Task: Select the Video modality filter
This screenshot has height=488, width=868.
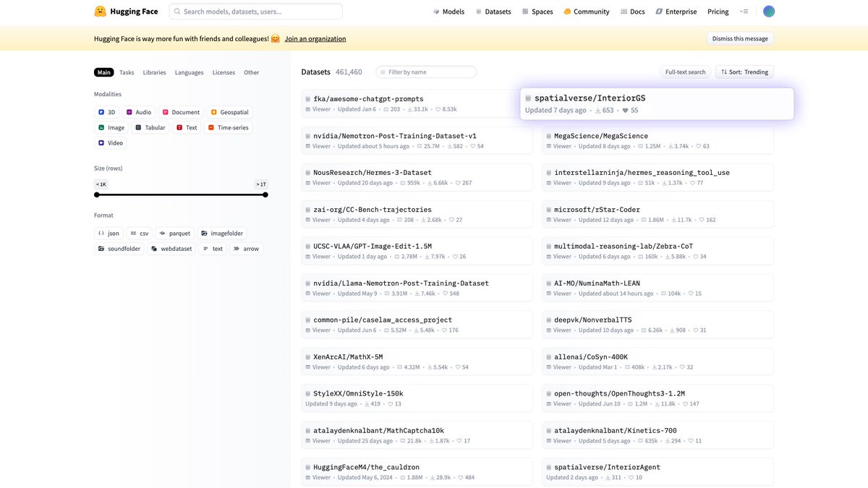Action: [111, 142]
